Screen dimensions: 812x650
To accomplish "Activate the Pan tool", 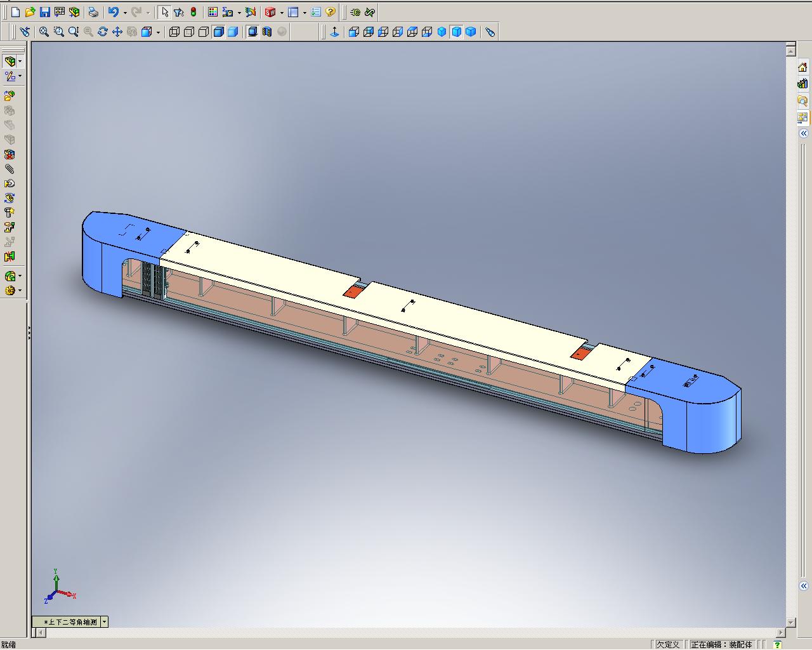I will (x=117, y=32).
